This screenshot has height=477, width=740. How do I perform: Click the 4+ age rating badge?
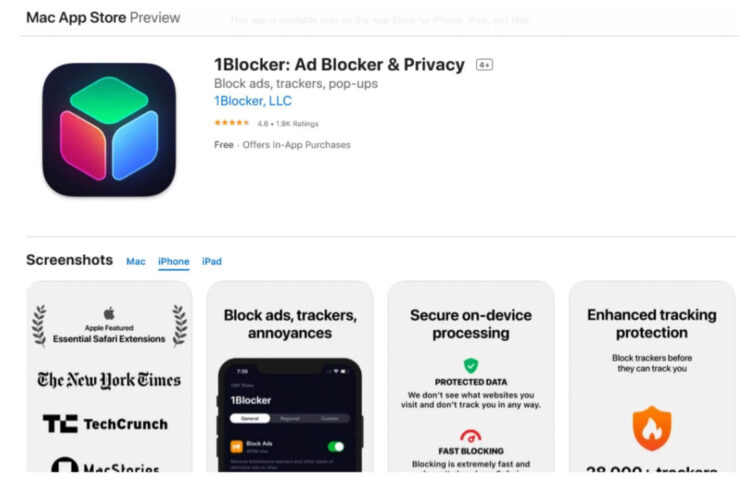point(484,65)
